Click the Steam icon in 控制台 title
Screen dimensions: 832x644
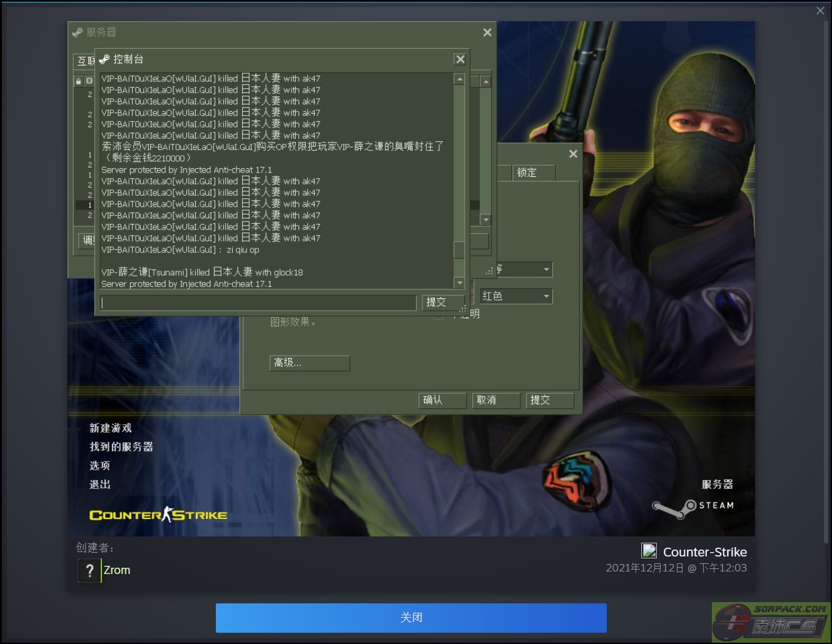(104, 59)
